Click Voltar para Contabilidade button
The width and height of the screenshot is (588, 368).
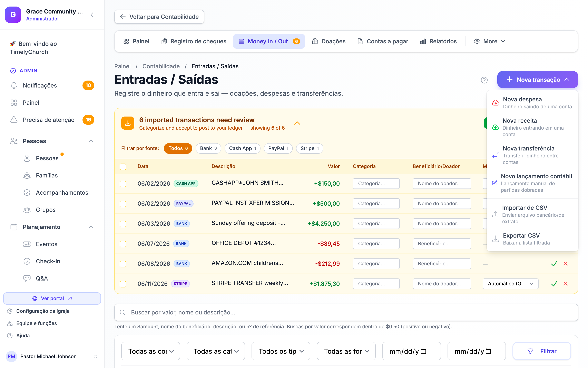click(159, 17)
